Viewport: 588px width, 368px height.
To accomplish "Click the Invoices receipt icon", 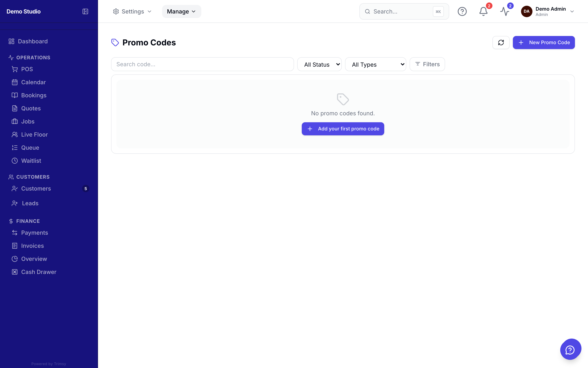I will pyautogui.click(x=15, y=246).
